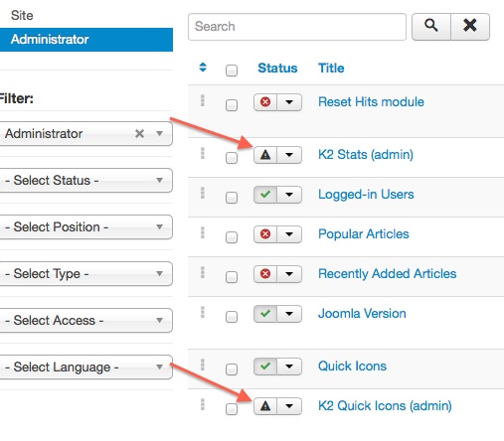This screenshot has width=504, height=441.
Task: Click the warning triangle for K2 Quick Icons (admin)
Action: 265,406
